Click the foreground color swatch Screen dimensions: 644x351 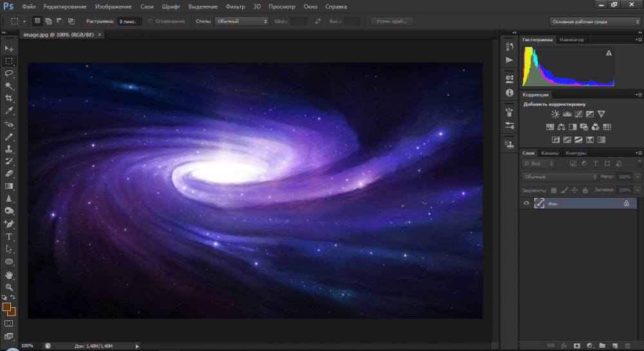click(x=6, y=307)
